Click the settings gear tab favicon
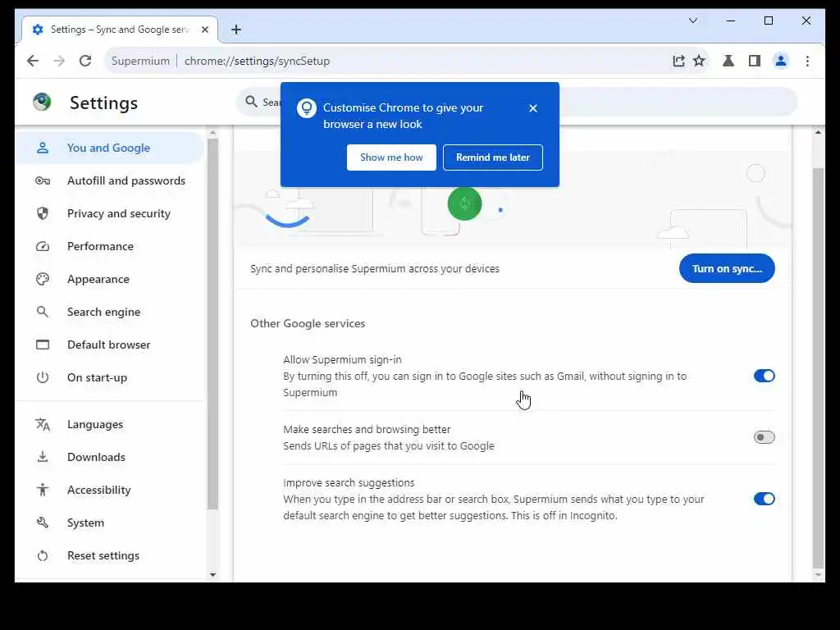This screenshot has width=840, height=630. pyautogui.click(x=38, y=30)
